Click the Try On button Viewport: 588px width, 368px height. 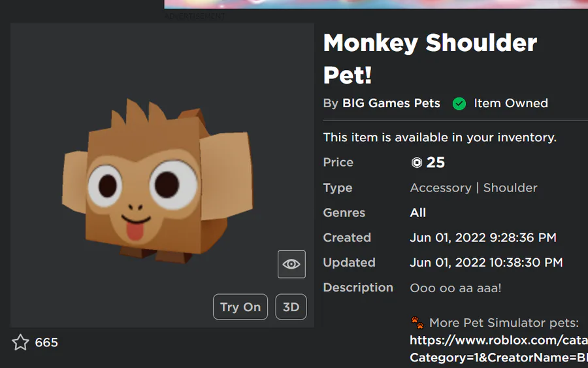tap(240, 307)
